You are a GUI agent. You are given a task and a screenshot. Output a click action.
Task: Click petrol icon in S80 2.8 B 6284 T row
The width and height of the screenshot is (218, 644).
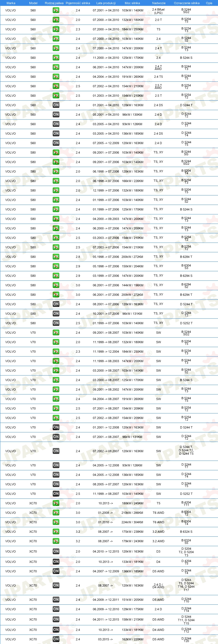pos(56,257)
